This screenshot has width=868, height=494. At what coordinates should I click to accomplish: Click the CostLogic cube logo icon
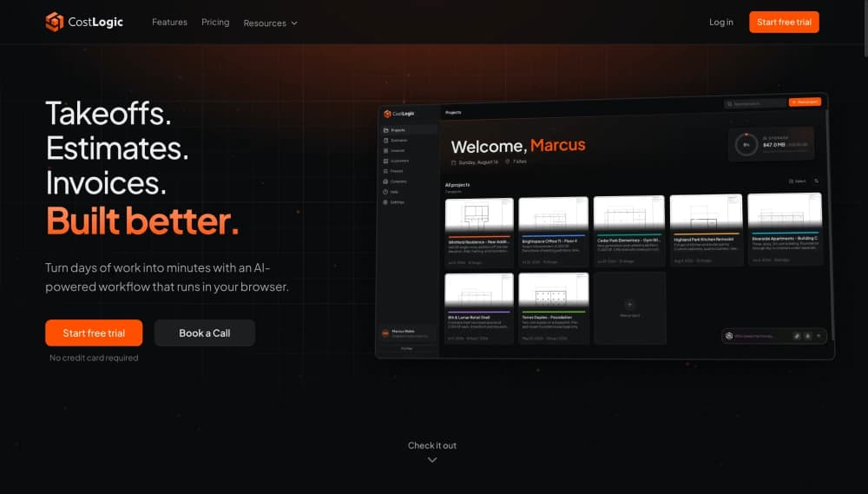tap(54, 23)
